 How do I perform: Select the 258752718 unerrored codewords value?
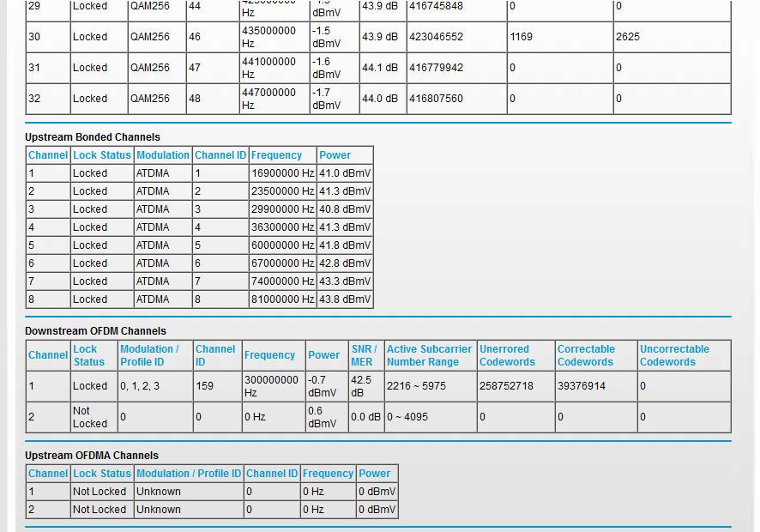pyautogui.click(x=506, y=386)
